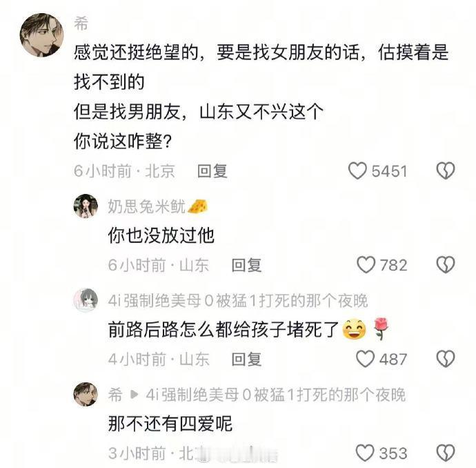Tap broken heart next to 353 likes

[x=446, y=453]
